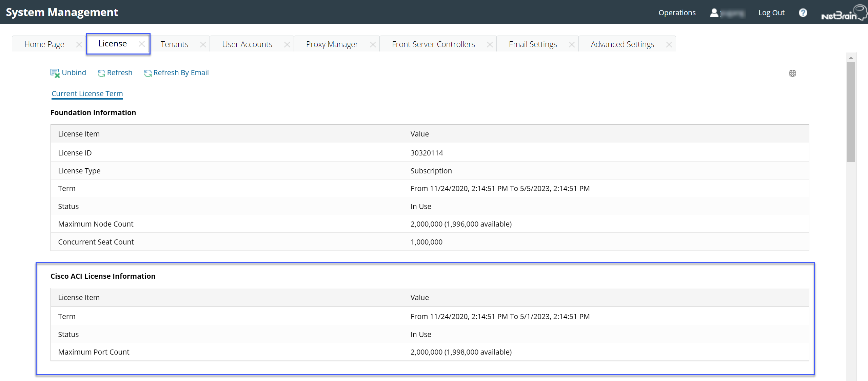Close the Home Page tab
868x381 pixels.
tap(79, 44)
